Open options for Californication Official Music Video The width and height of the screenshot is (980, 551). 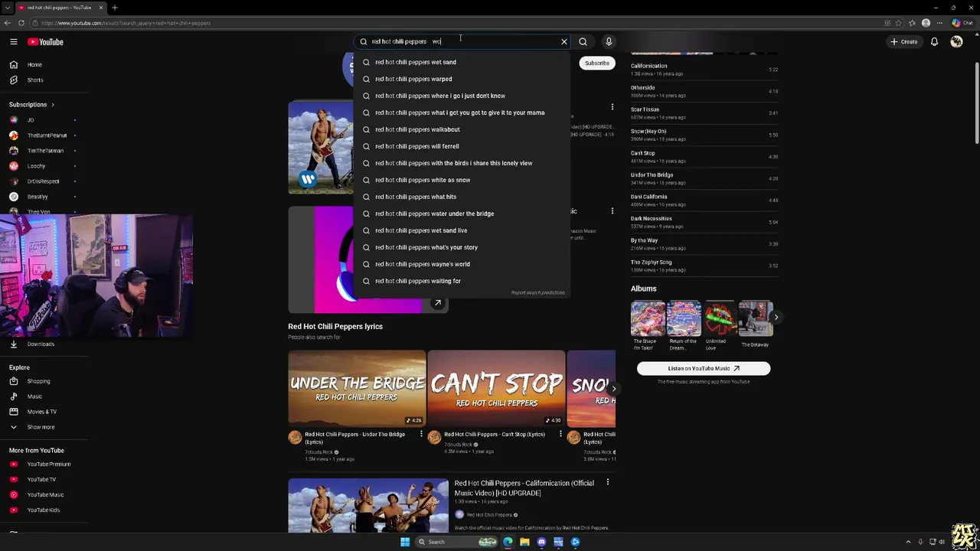(608, 482)
